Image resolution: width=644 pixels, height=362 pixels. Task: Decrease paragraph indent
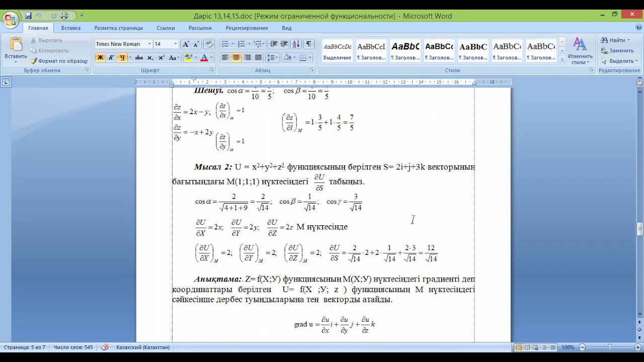click(x=273, y=44)
